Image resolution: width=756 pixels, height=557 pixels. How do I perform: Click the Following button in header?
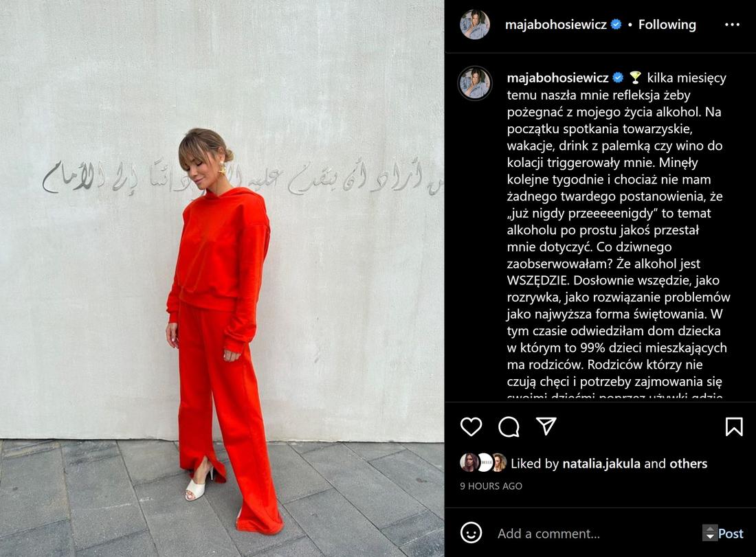(667, 25)
